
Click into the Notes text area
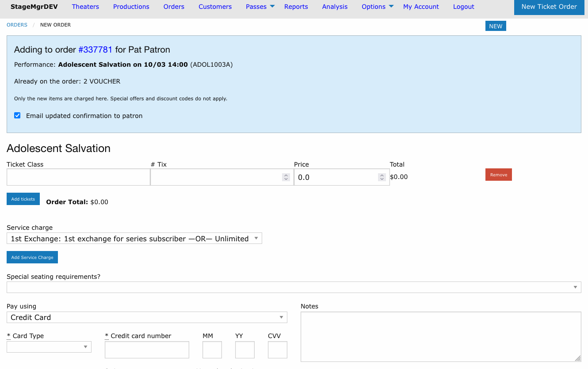coord(441,337)
